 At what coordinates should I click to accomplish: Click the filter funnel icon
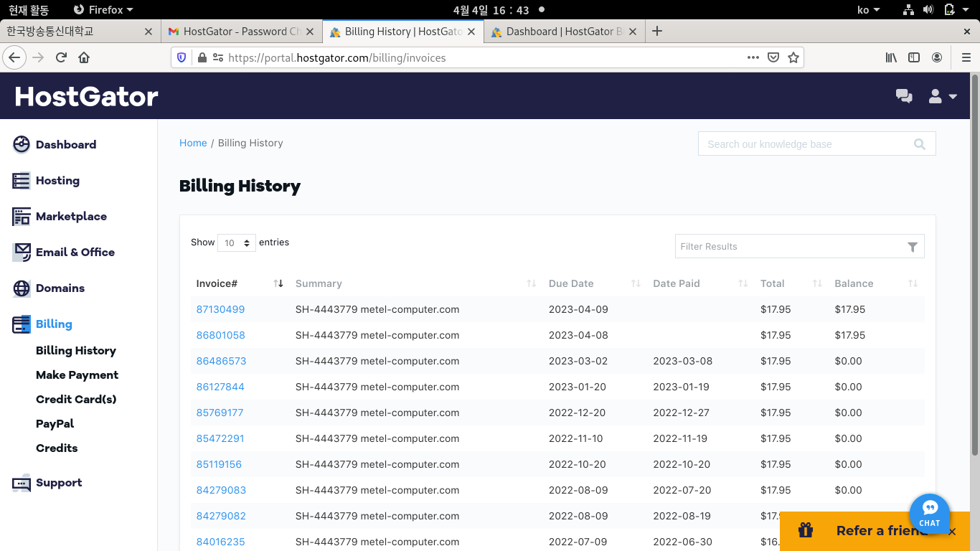912,247
